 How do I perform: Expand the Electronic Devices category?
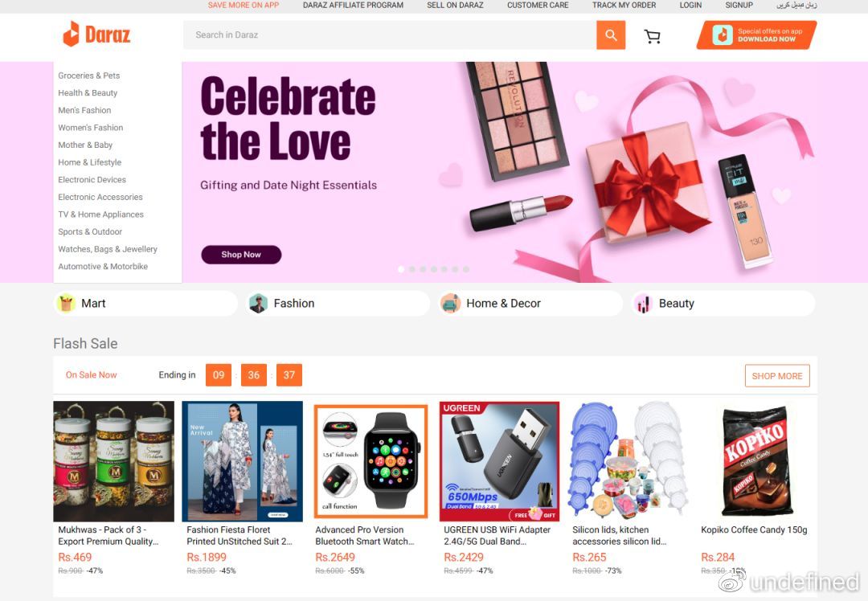[92, 180]
